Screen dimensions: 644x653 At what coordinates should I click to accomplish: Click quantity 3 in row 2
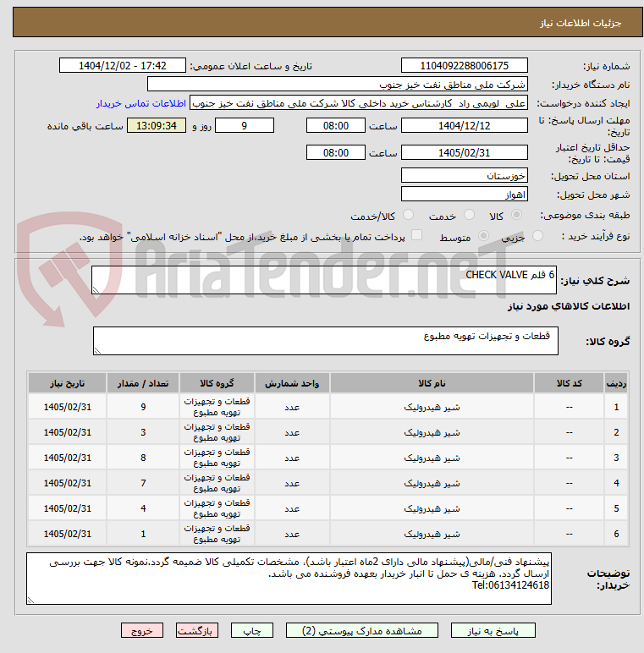pyautogui.click(x=143, y=432)
